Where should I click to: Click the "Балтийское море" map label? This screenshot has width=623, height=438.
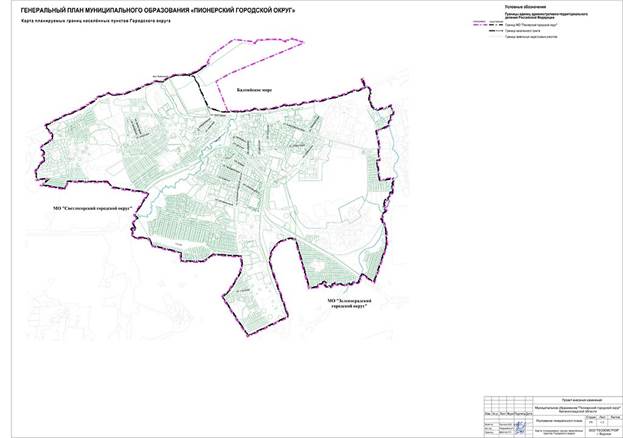point(254,90)
